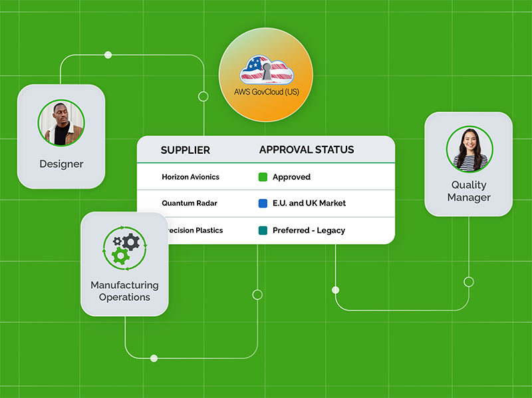Image resolution: width=532 pixels, height=398 pixels.
Task: Select the Precision Plastics supplier cell
Action: [196, 230]
